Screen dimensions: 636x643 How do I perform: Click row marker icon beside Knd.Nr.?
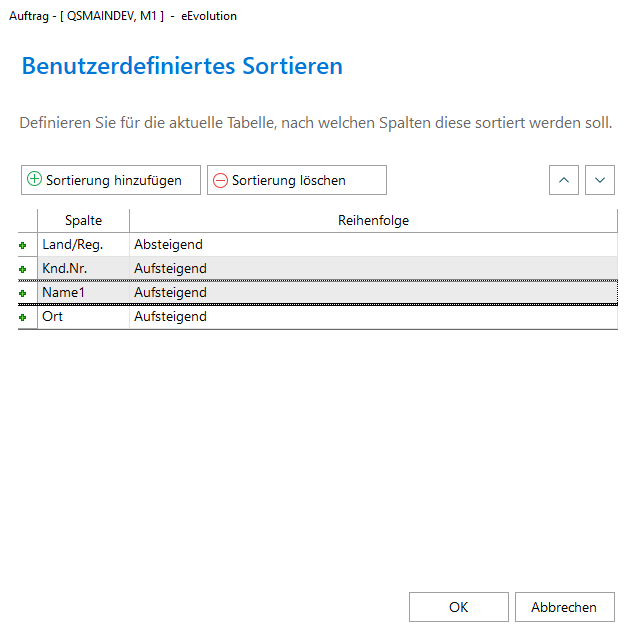coord(23,269)
